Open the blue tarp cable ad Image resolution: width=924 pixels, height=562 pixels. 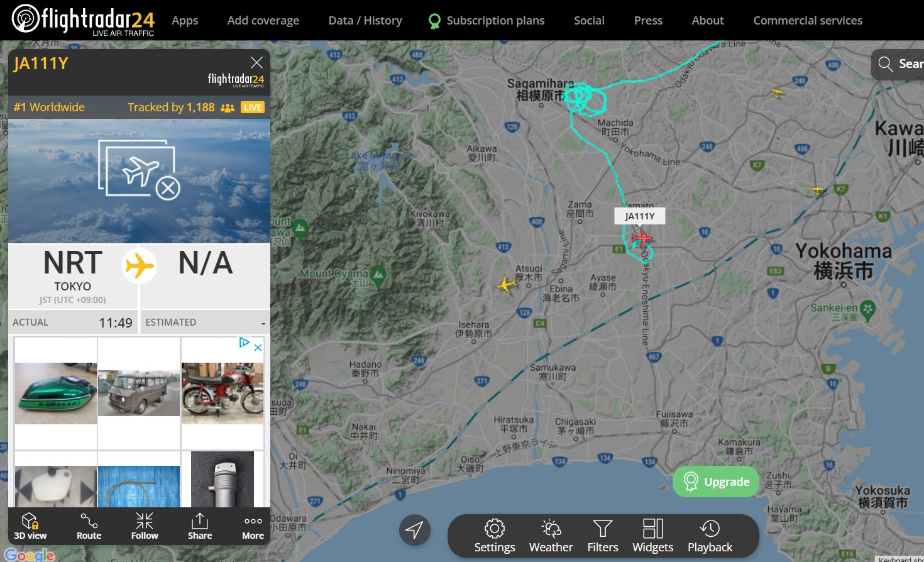point(139,487)
